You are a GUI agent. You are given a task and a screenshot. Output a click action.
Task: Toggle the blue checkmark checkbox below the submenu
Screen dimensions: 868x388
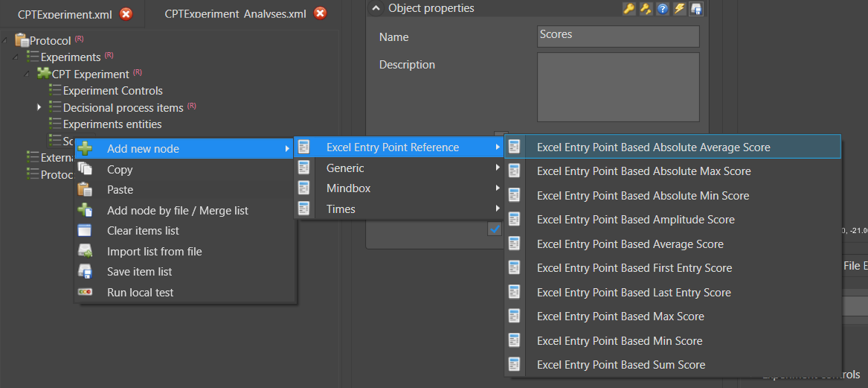point(495,229)
